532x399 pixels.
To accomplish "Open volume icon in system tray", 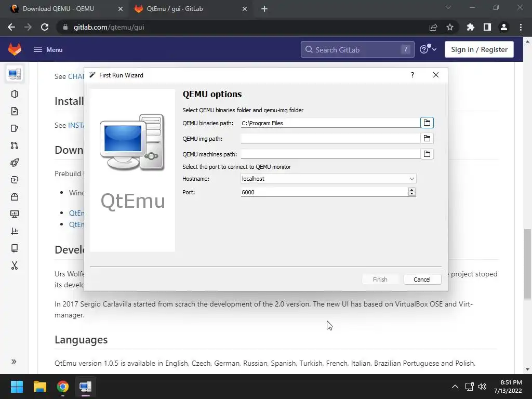I will coord(482,387).
